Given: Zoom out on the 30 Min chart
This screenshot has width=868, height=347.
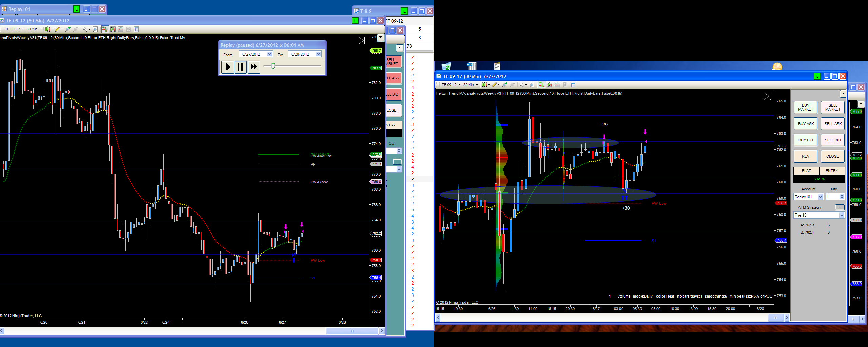Looking at the screenshot, I should tap(512, 85).
